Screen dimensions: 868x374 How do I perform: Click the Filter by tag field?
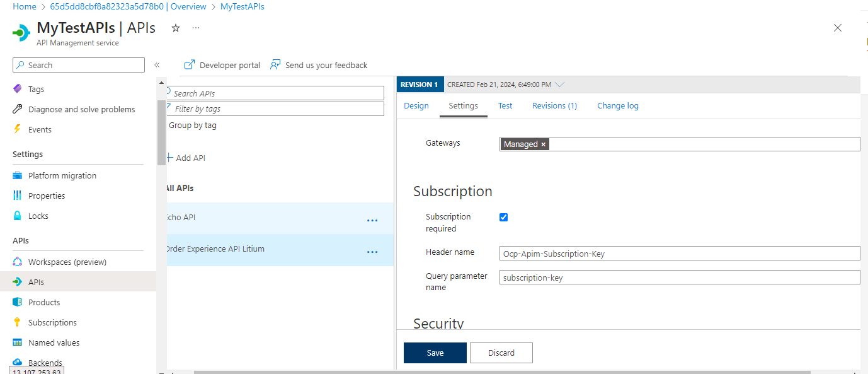coord(275,108)
